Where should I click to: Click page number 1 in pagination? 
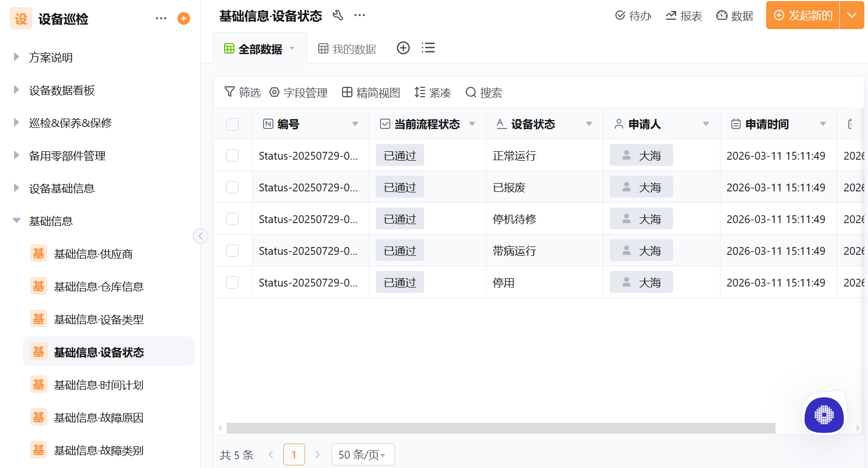(294, 454)
